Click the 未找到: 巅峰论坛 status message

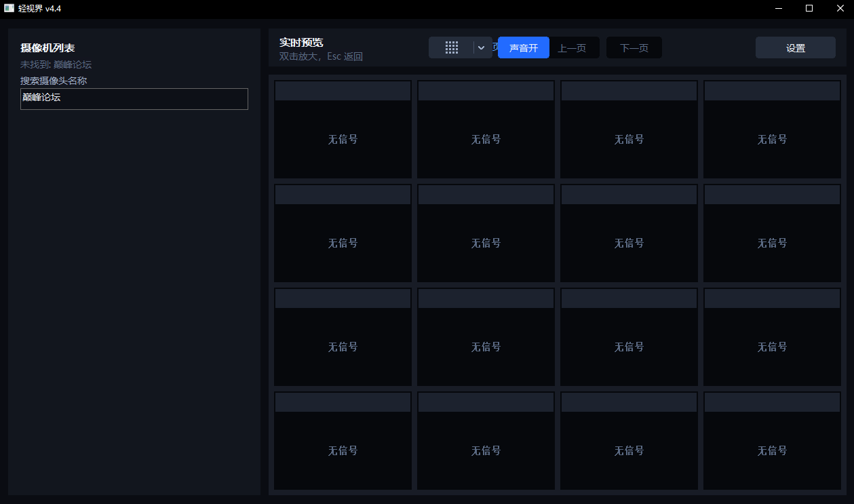coord(56,64)
